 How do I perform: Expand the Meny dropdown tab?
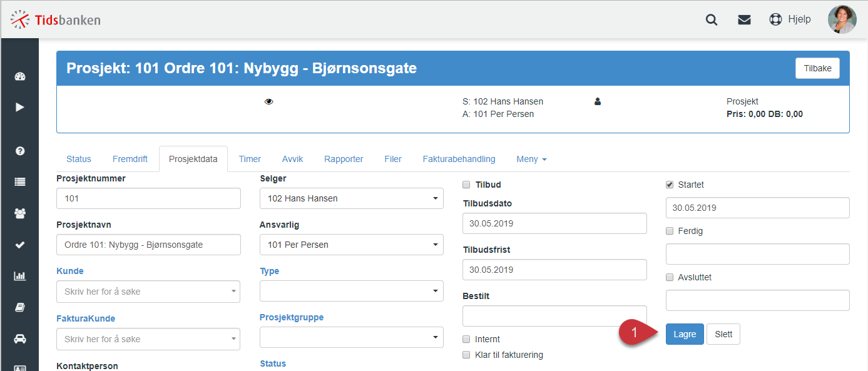click(531, 159)
